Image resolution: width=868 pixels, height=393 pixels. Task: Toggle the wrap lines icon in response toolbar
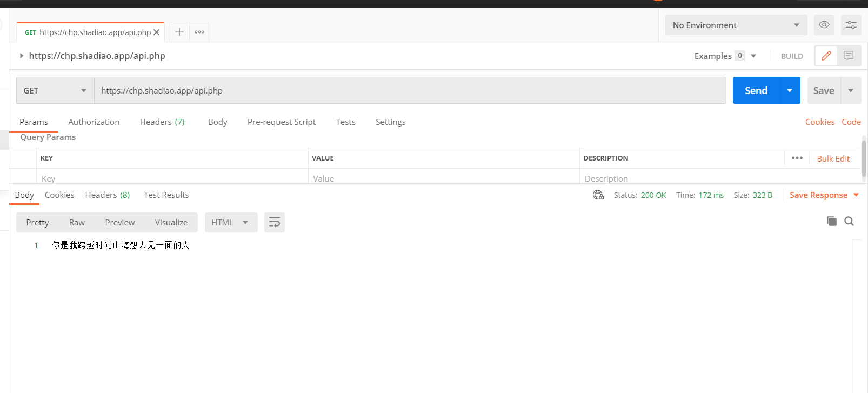(275, 222)
